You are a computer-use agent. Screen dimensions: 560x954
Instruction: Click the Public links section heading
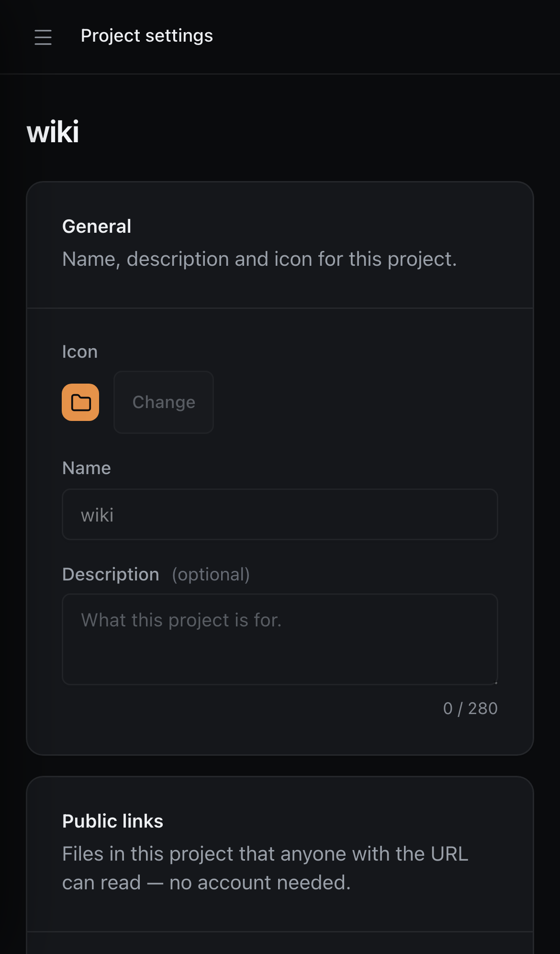113,821
